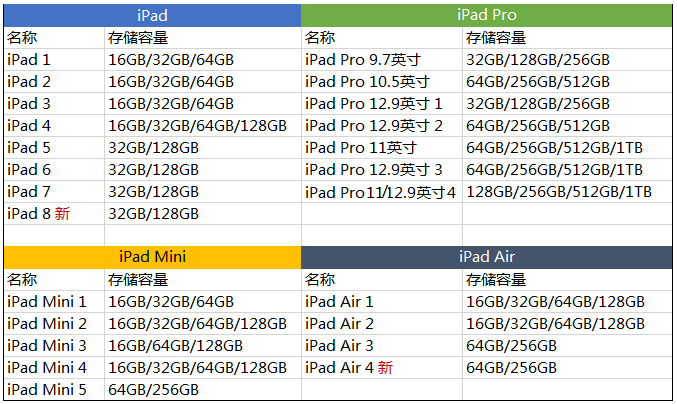Click the iPad Pro 11/12.9英寸 4 name cell
This screenshot has height=404, width=677.
382,192
